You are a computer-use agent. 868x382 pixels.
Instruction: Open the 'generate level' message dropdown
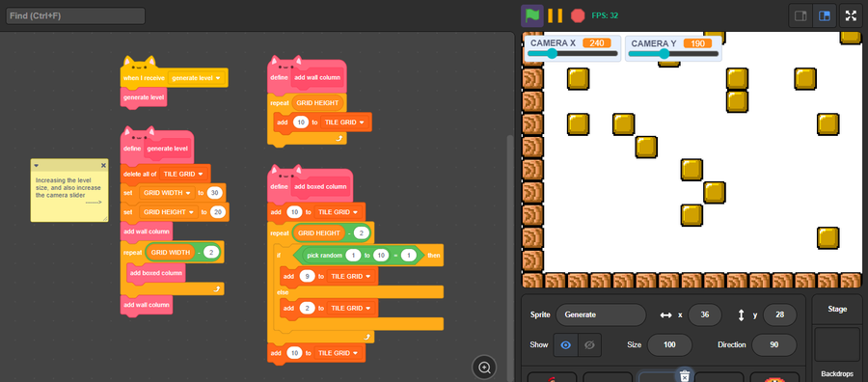(x=197, y=78)
